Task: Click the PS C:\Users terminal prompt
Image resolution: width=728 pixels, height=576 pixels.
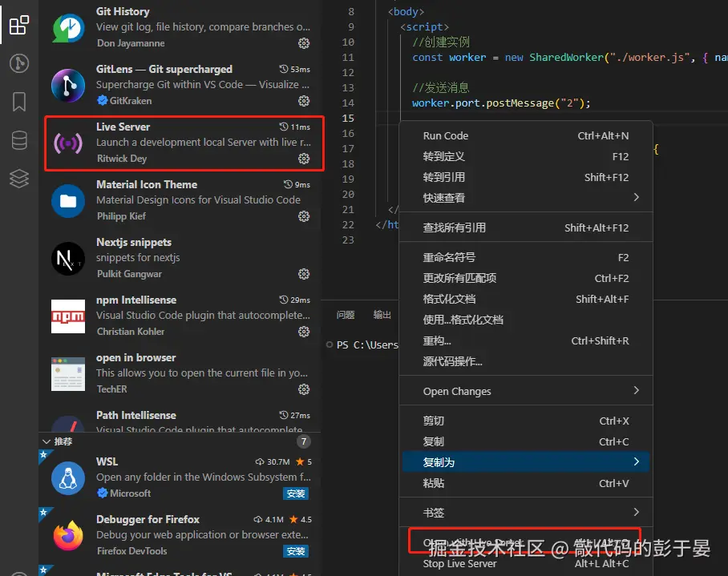Action: [x=367, y=345]
